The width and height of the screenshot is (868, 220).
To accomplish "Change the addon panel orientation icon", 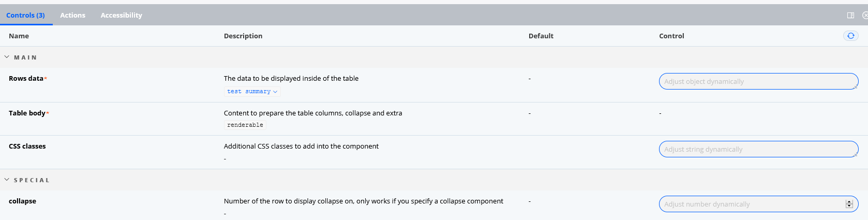I will 850,16.
